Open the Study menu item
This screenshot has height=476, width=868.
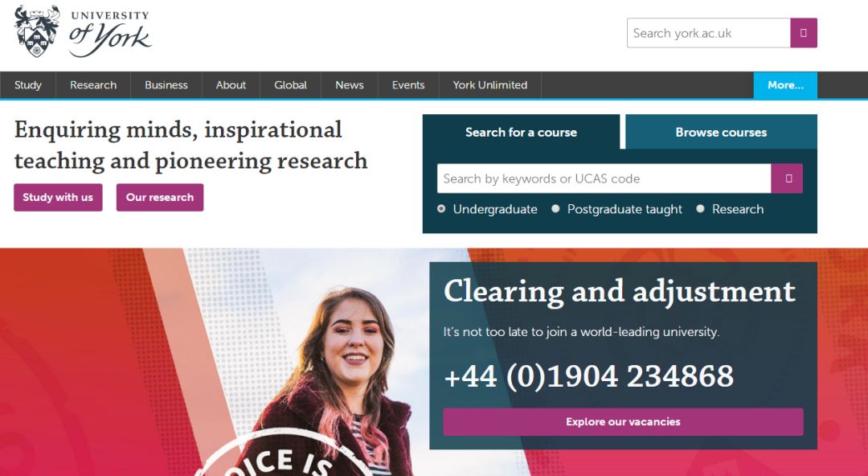point(27,85)
